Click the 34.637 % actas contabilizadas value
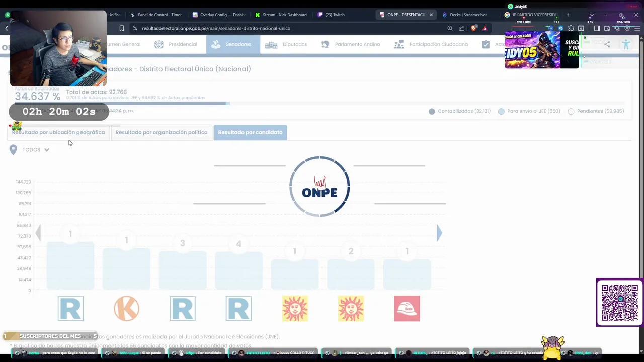The image size is (644, 362). click(37, 96)
